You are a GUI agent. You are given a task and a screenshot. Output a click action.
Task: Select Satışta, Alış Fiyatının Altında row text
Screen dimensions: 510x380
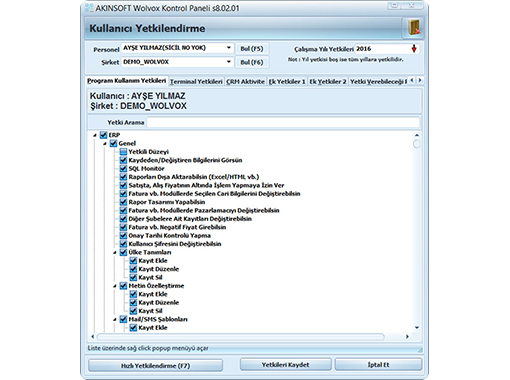click(206, 185)
